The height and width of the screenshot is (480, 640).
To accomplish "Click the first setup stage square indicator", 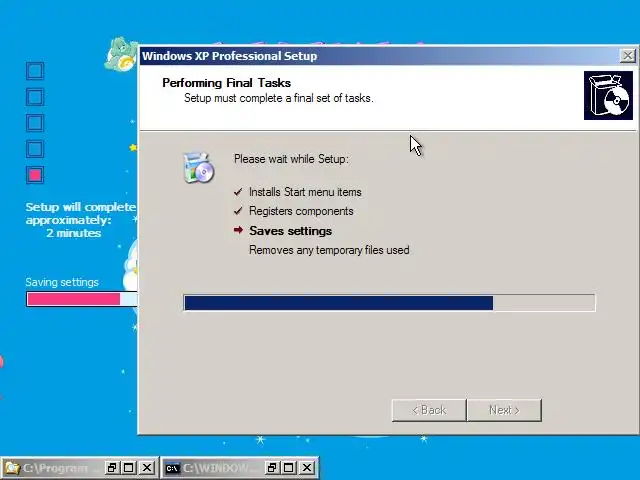I will (x=35, y=71).
